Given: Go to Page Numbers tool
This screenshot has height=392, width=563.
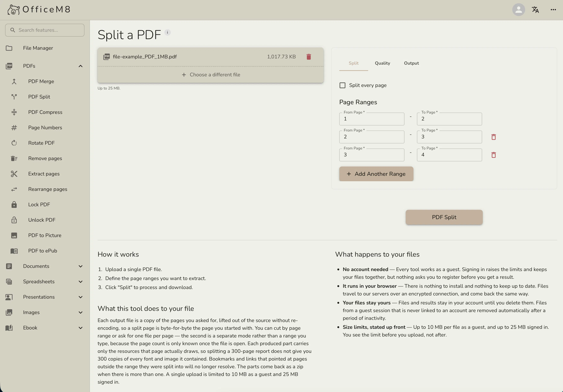Looking at the screenshot, I should click(45, 128).
